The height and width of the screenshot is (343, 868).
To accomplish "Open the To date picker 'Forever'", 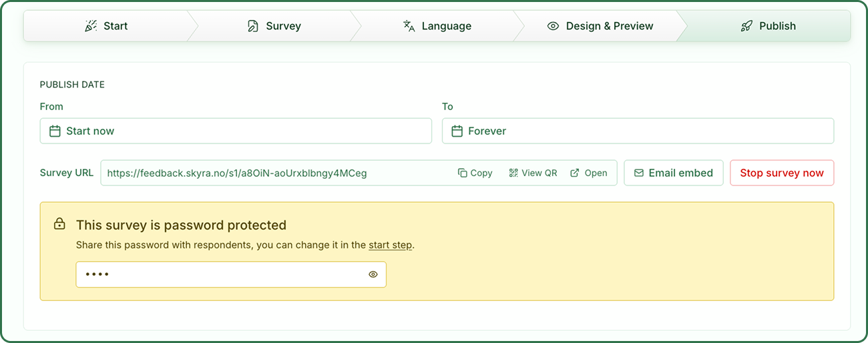I will coord(638,131).
